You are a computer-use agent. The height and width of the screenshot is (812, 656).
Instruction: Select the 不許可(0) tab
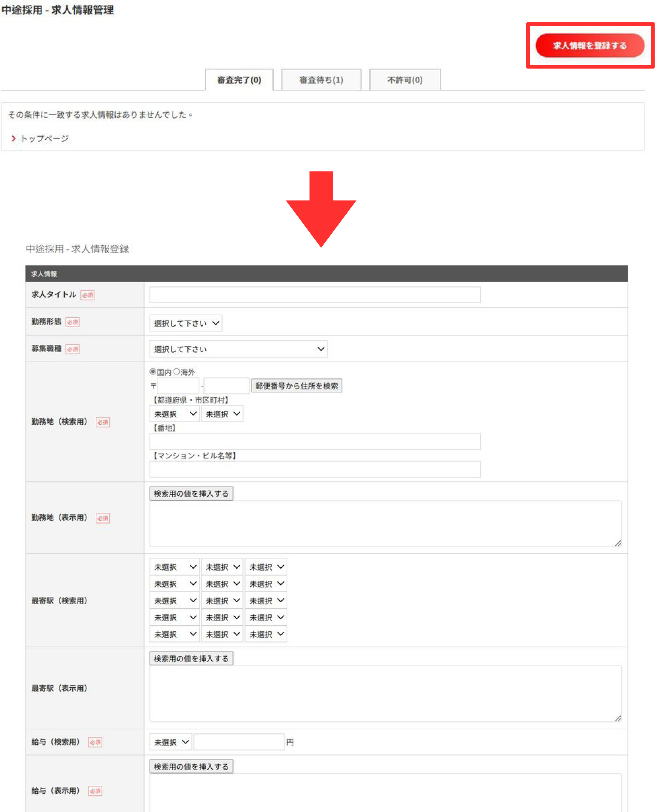[405, 80]
